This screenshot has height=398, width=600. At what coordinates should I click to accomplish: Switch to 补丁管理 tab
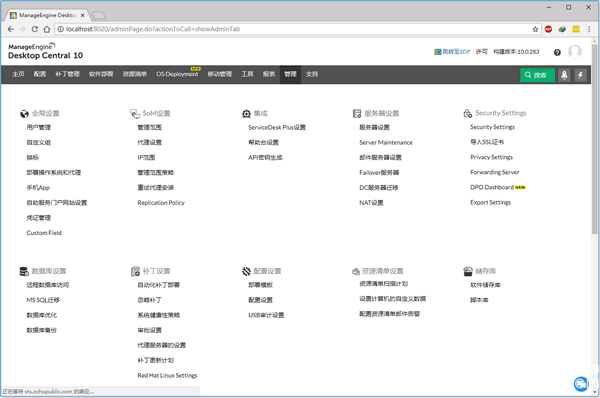(67, 74)
